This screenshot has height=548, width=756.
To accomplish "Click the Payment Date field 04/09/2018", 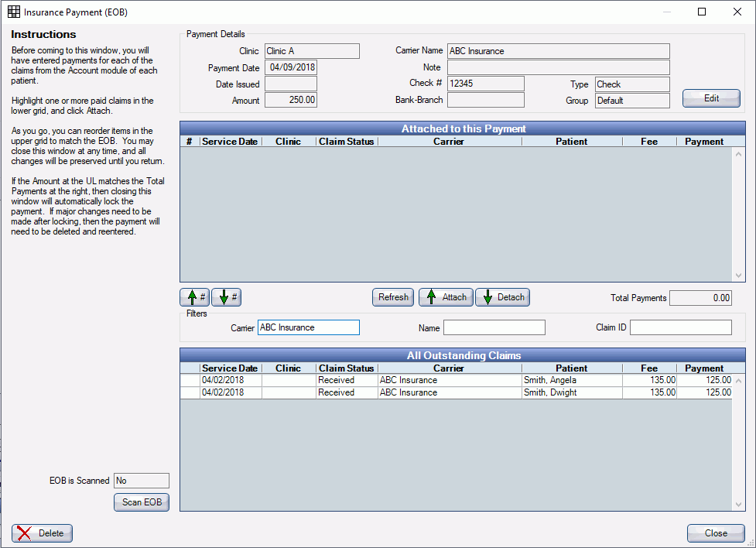I will tap(291, 67).
